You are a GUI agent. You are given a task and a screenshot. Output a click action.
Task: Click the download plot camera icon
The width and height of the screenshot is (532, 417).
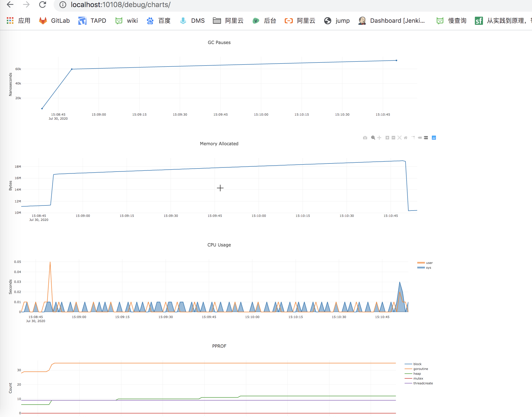(365, 138)
